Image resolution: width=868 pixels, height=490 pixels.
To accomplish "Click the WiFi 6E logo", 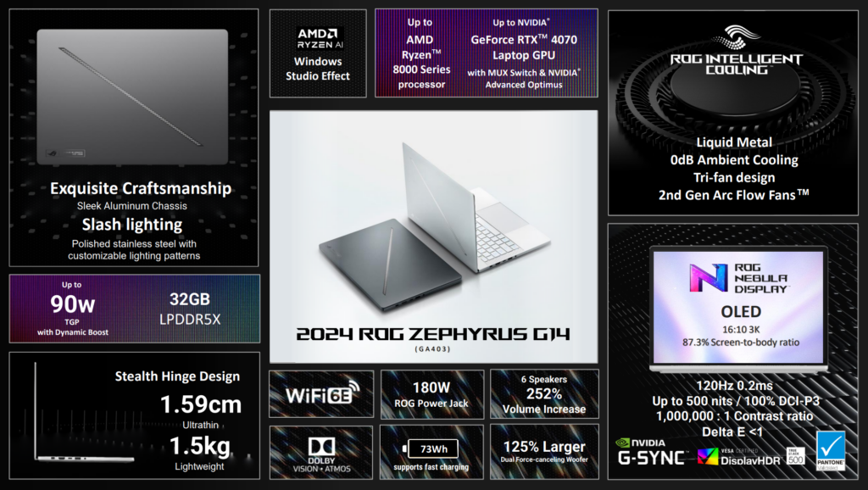I will 322,393.
